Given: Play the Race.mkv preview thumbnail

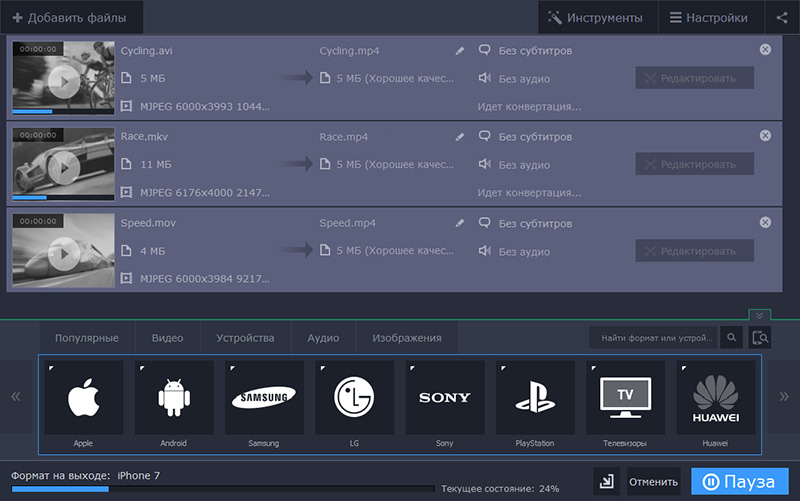Looking at the screenshot, I should 64,167.
